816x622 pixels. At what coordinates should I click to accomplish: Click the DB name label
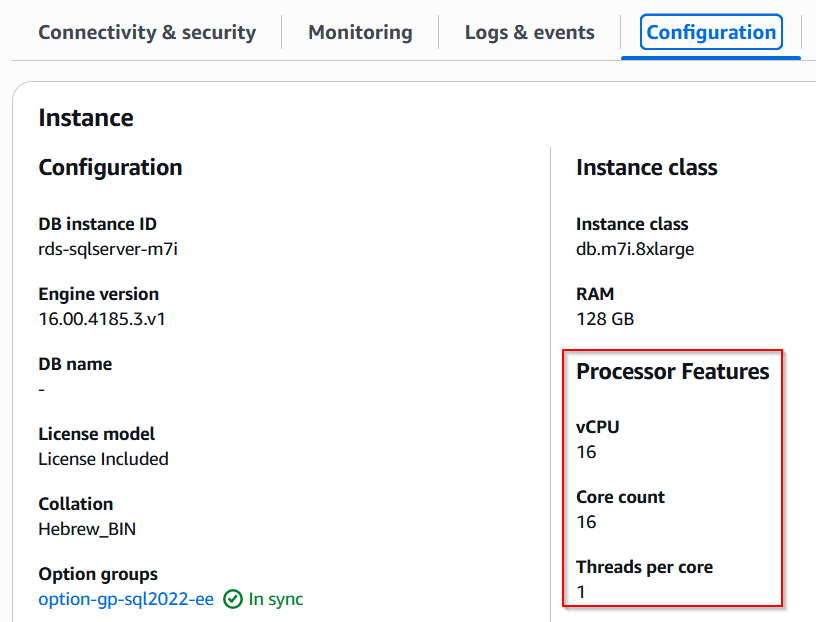pyautogui.click(x=75, y=364)
